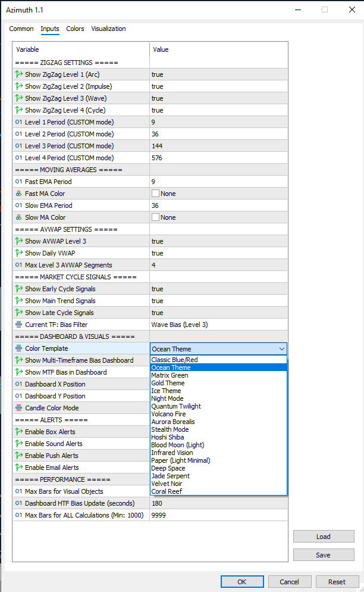364x592 pixels.
Task: Click the integer icon beside Level 3 Period
Action: (19, 146)
